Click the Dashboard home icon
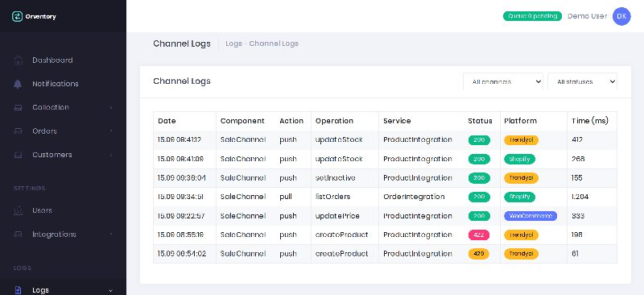Viewport: 644px width, 295px height. pos(18,60)
